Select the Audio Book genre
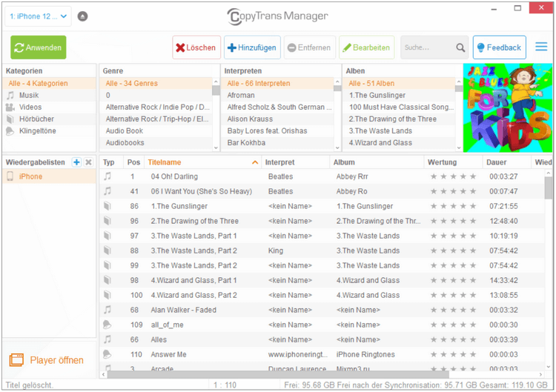 156,130
